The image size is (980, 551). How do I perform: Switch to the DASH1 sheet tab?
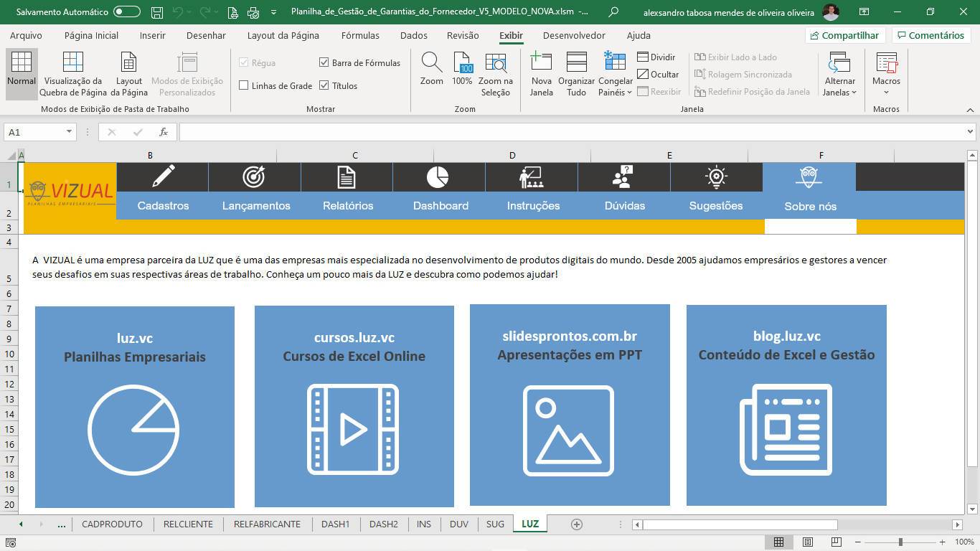[335, 524]
